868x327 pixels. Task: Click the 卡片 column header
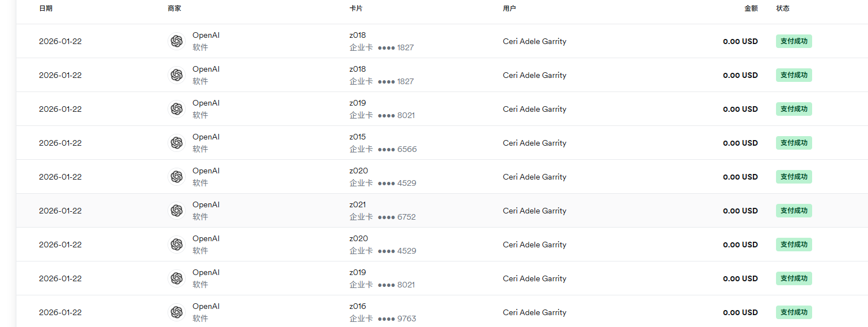[356, 8]
